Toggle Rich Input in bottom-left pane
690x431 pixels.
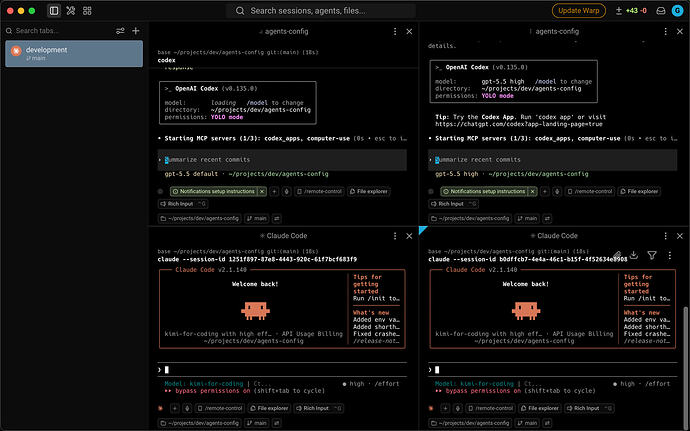click(x=318, y=408)
